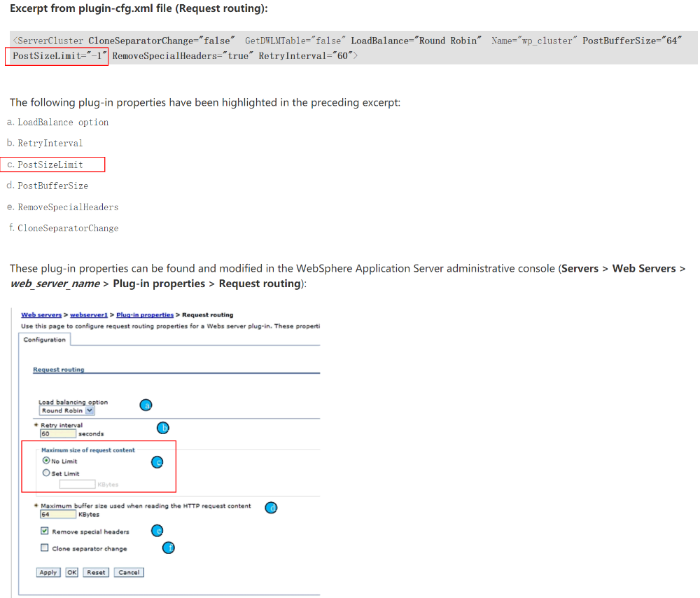
Task: Click 'CloneSeparatorChange="false"' in the XML excerpt
Action: tap(161, 41)
